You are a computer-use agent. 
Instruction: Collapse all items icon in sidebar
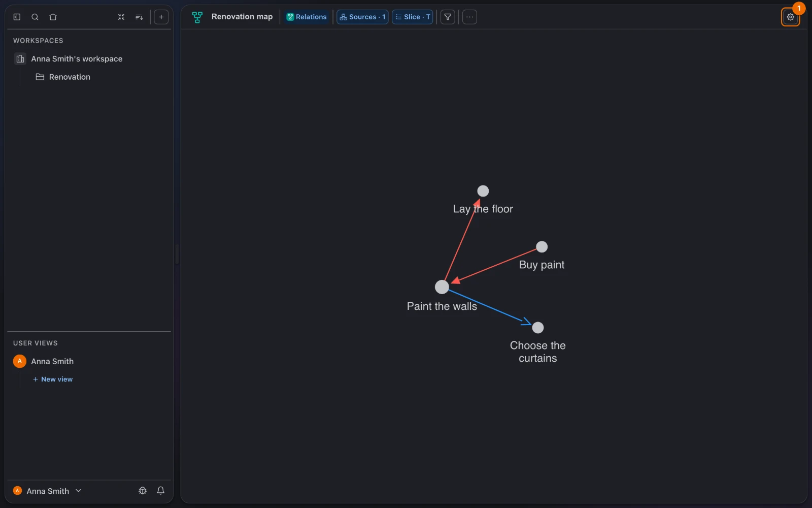coord(121,17)
